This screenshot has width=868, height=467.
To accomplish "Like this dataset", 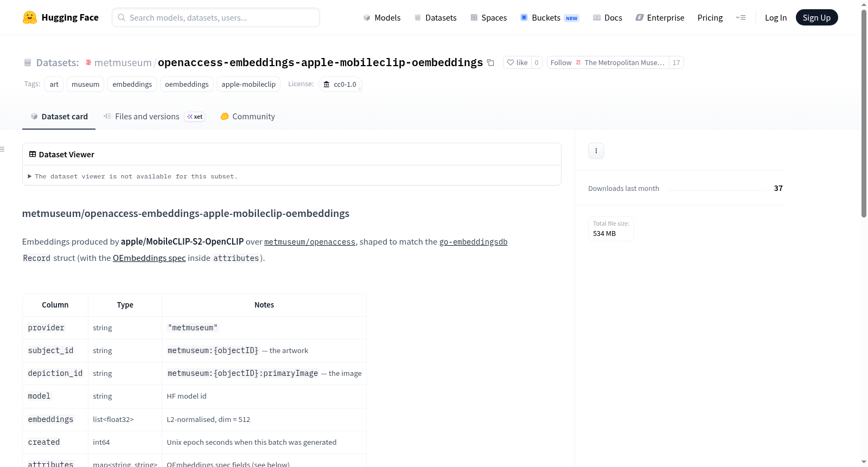I will [x=517, y=62].
